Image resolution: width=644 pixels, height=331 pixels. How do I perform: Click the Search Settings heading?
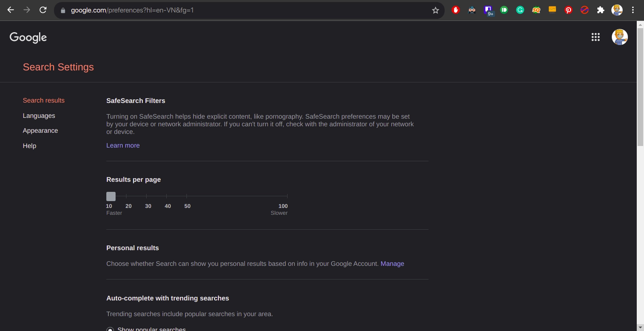pos(58,67)
